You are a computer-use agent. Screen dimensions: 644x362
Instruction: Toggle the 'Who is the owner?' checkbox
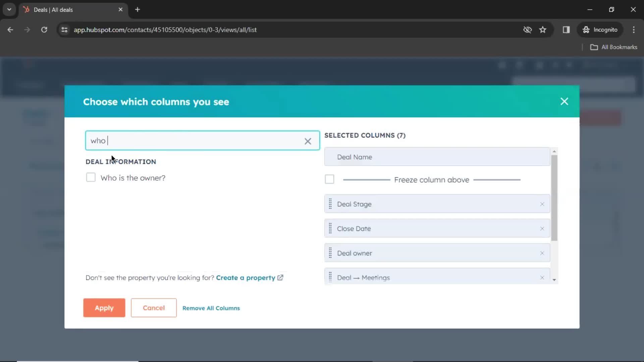point(91,178)
